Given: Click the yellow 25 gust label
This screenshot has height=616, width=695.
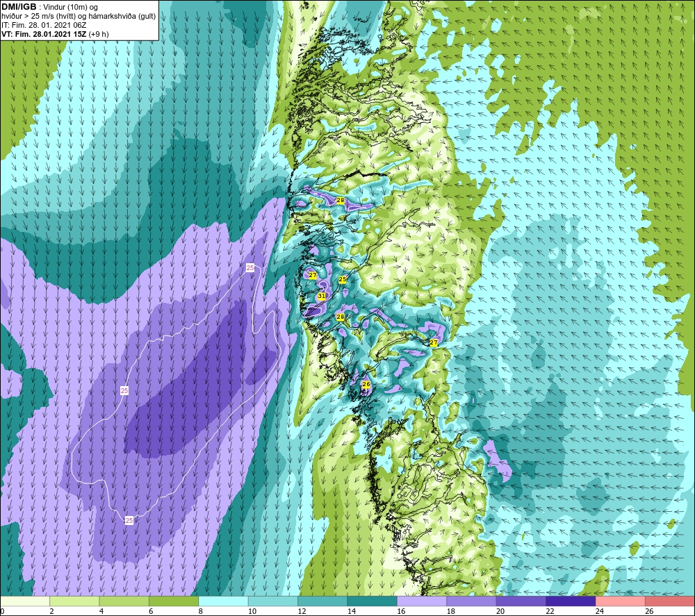Looking at the screenshot, I should coord(342,279).
